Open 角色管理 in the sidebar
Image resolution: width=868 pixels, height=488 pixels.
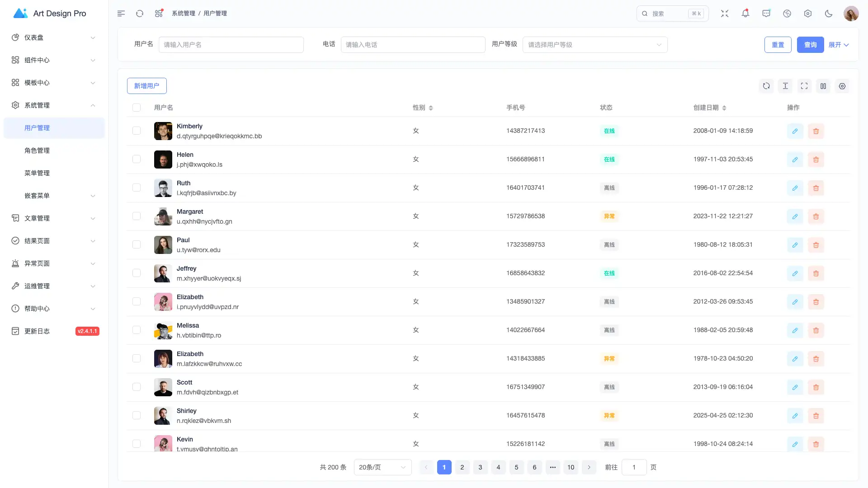37,150
